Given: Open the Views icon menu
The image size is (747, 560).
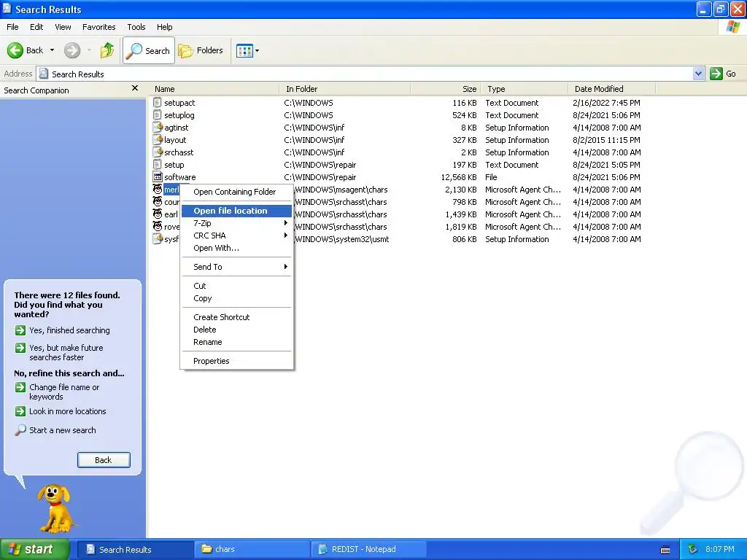Looking at the screenshot, I should point(248,50).
